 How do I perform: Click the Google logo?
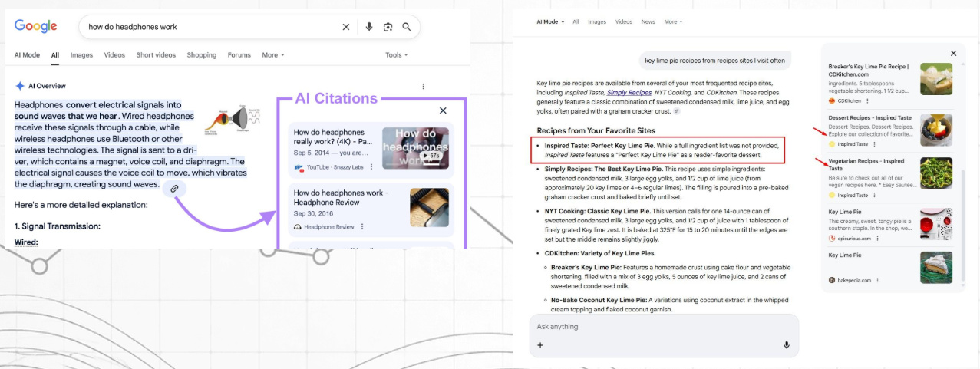36,26
